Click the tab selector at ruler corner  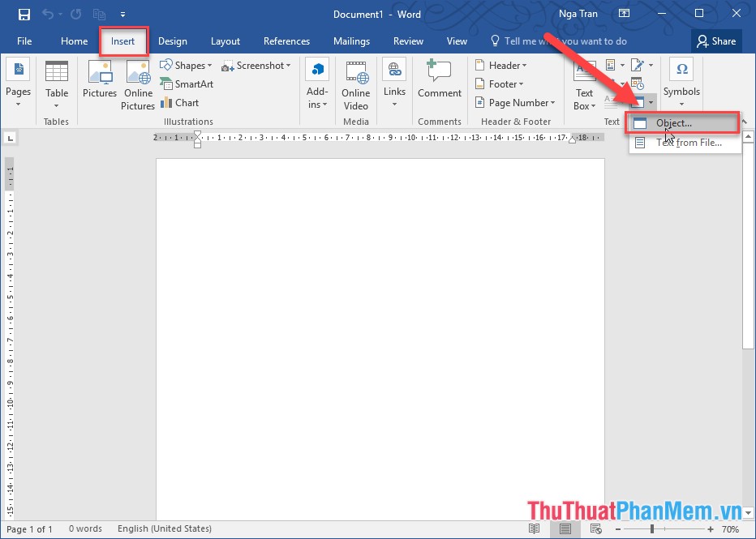click(10, 139)
